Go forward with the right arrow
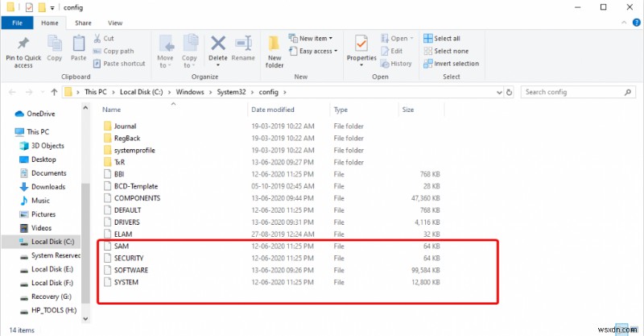The height and width of the screenshot is (336, 644). coord(29,92)
